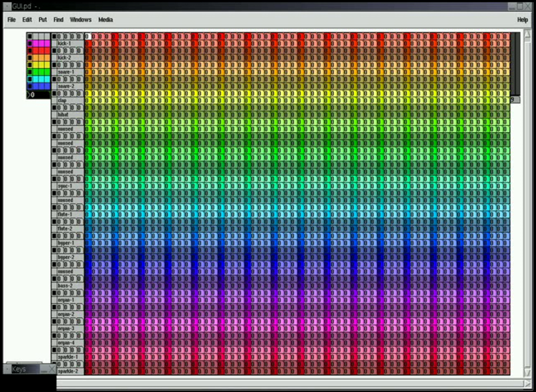
Task: Click the snare-1 track label
Action: point(65,72)
